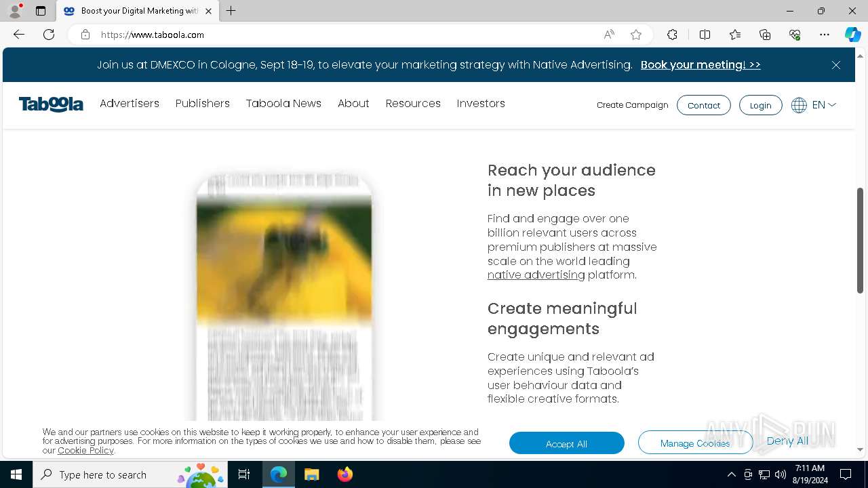
Task: View site information lock icon
Action: coord(85,35)
